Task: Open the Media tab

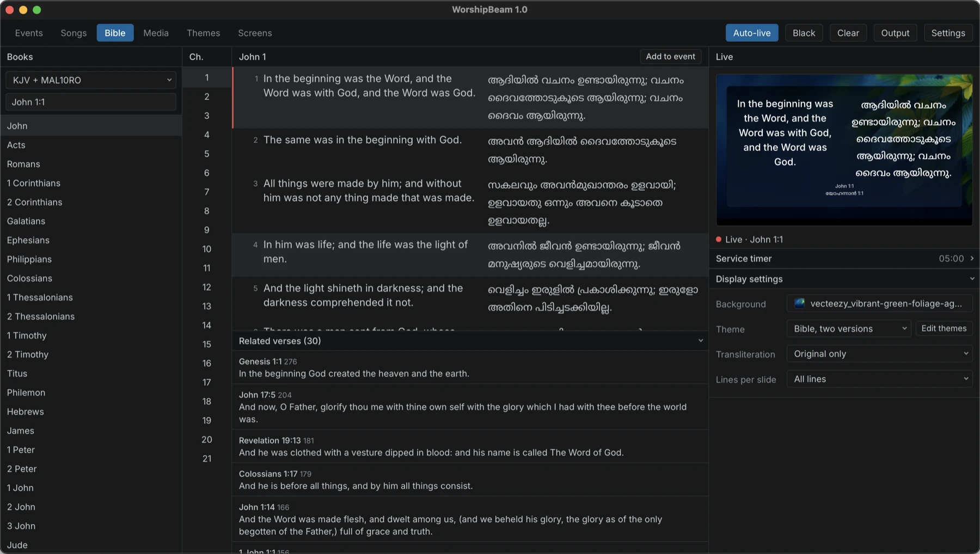Action: (156, 33)
